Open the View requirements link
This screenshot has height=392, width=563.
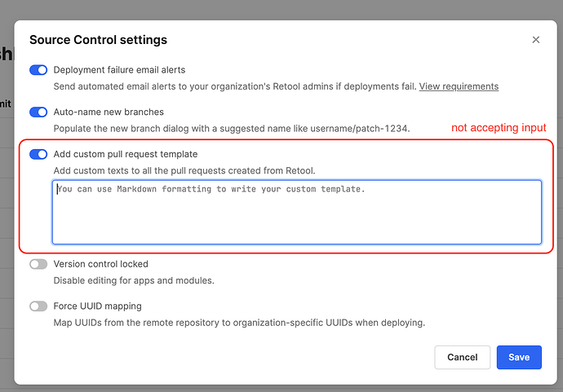point(459,86)
